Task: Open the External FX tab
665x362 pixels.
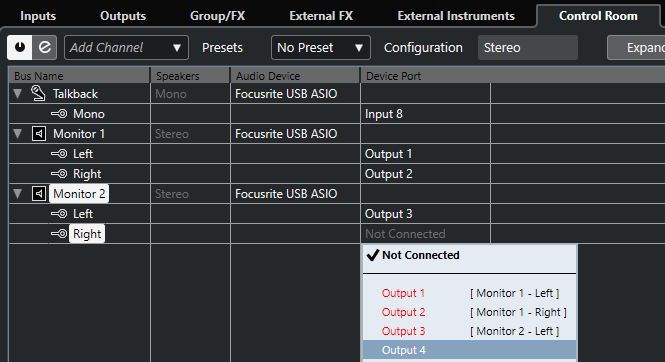Action: click(x=321, y=16)
